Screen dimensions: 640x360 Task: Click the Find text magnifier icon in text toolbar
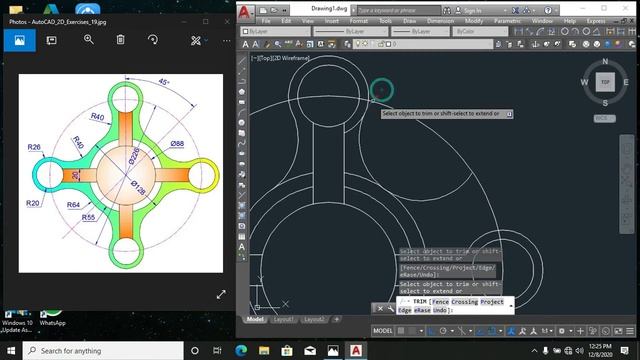pos(278,44)
